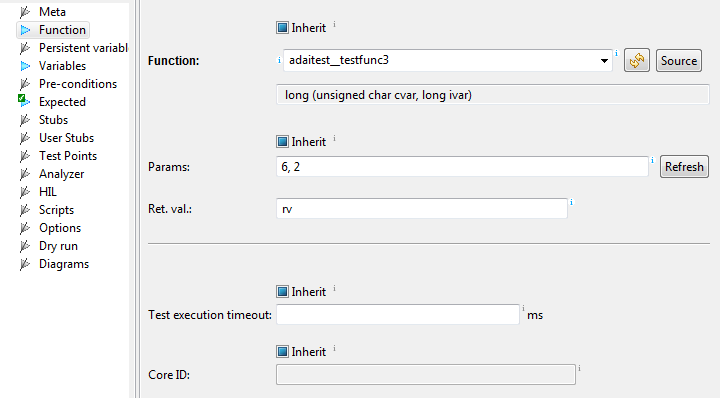Click the Refresh button

(684, 167)
